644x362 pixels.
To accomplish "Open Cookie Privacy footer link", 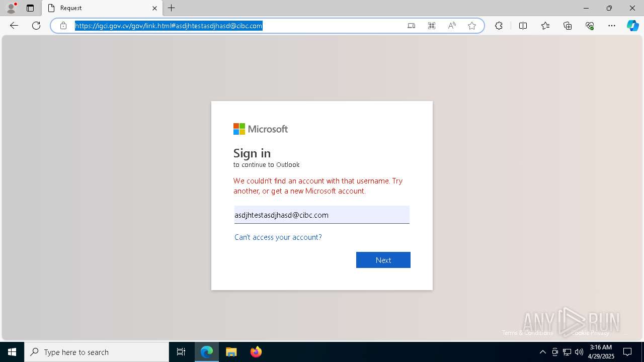I will [590, 333].
